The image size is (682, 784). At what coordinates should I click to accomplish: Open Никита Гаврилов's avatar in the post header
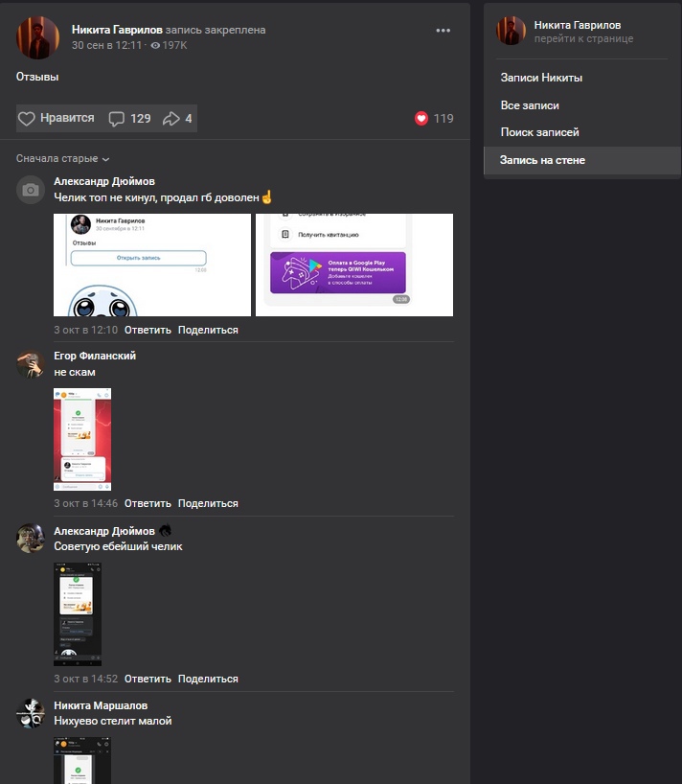click(38, 37)
